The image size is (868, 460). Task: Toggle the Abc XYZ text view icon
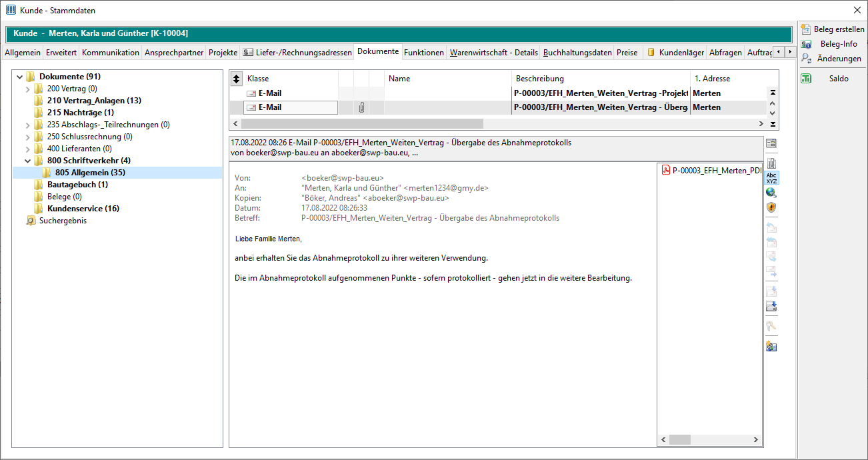[771, 178]
